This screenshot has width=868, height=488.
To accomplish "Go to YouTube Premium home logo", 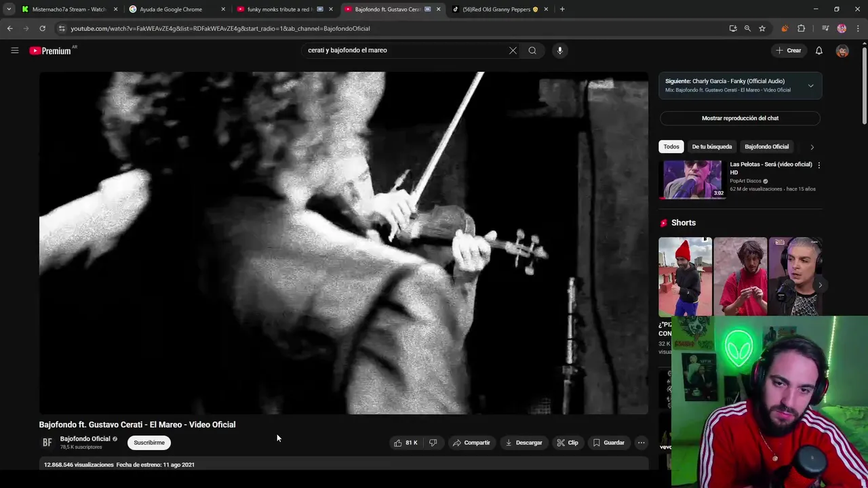I will tap(50, 51).
